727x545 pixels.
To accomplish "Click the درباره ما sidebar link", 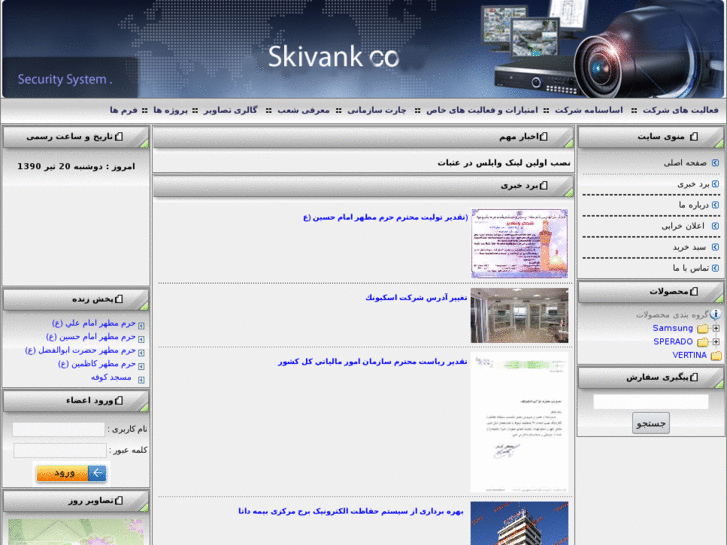I will point(694,205).
